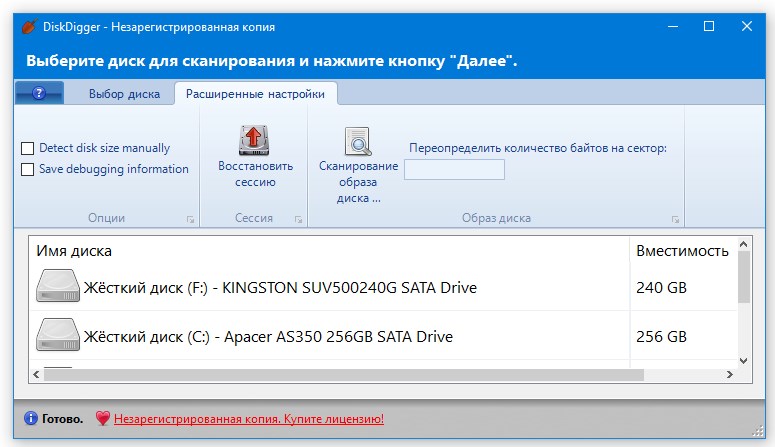The height and width of the screenshot is (447, 775).
Task: Click the Restore session icon
Action: (255, 140)
